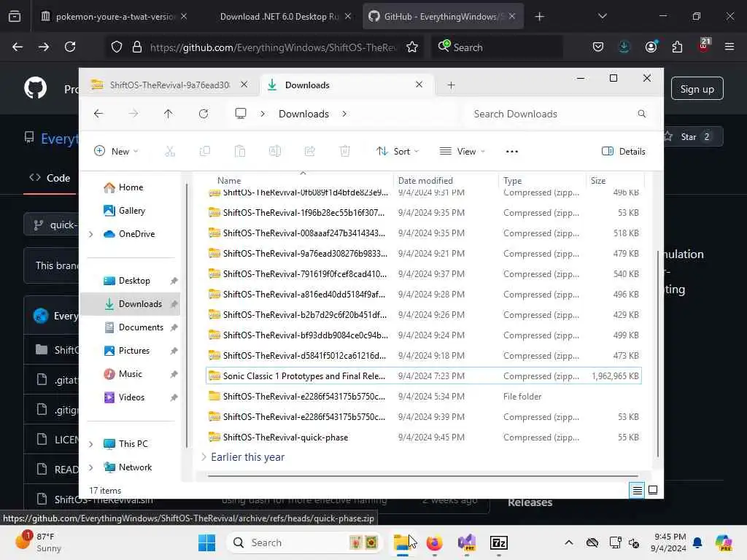Open Videos in the navigation pane
The height and width of the screenshot is (560, 747).
[131, 397]
